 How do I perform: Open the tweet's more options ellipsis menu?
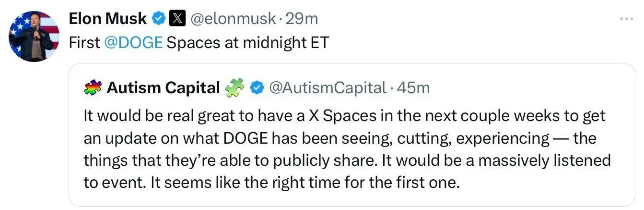tap(626, 19)
